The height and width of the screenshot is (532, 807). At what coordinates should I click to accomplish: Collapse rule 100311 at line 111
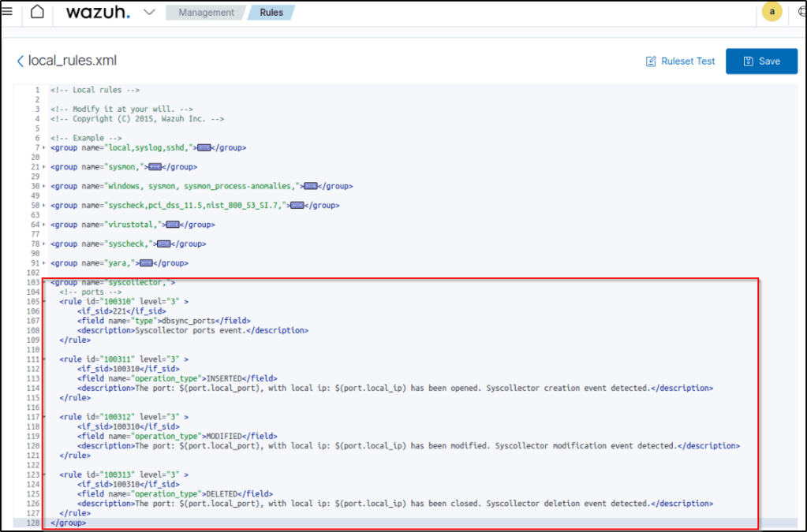click(43, 359)
